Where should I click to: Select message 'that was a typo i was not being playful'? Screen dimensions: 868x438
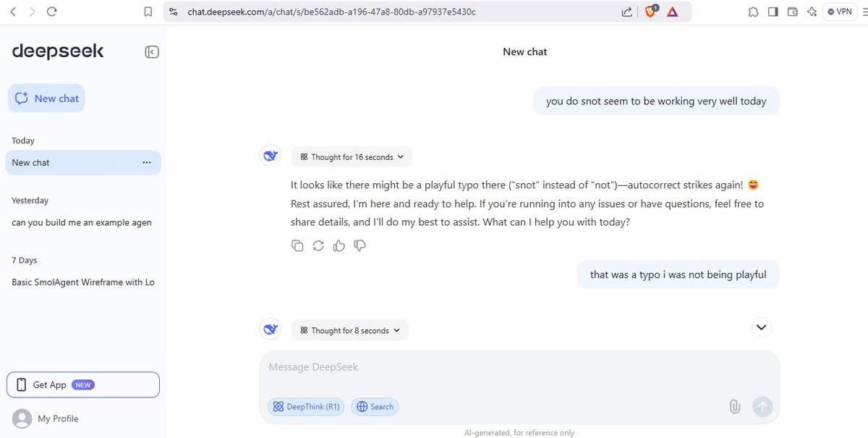(x=678, y=274)
